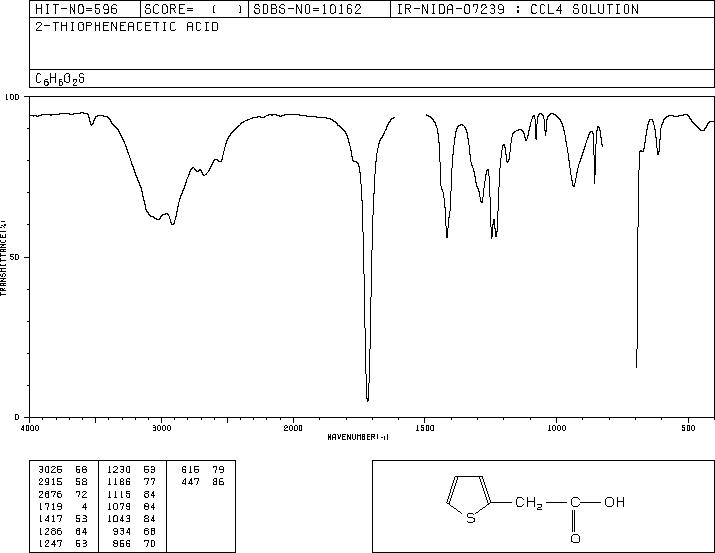Click the 616 peak table entry
The image size is (715, 553).
pos(190,470)
